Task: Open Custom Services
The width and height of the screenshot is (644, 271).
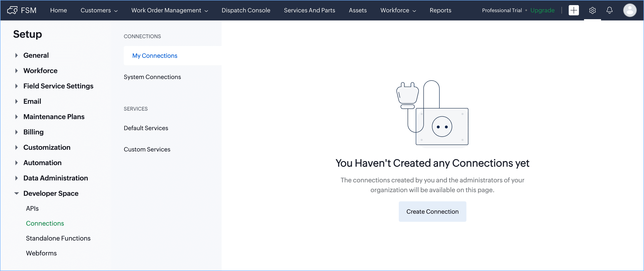Action: point(147,149)
